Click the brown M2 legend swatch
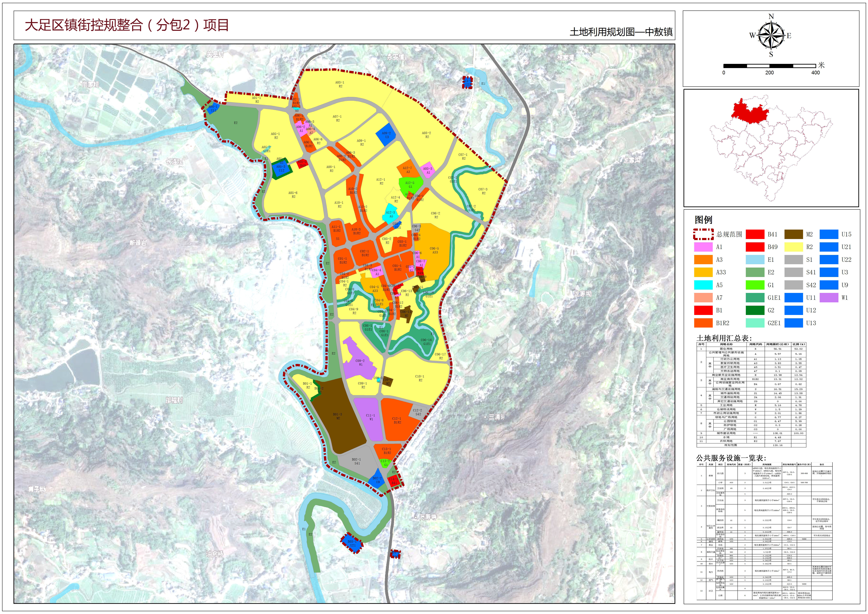 pos(793,234)
